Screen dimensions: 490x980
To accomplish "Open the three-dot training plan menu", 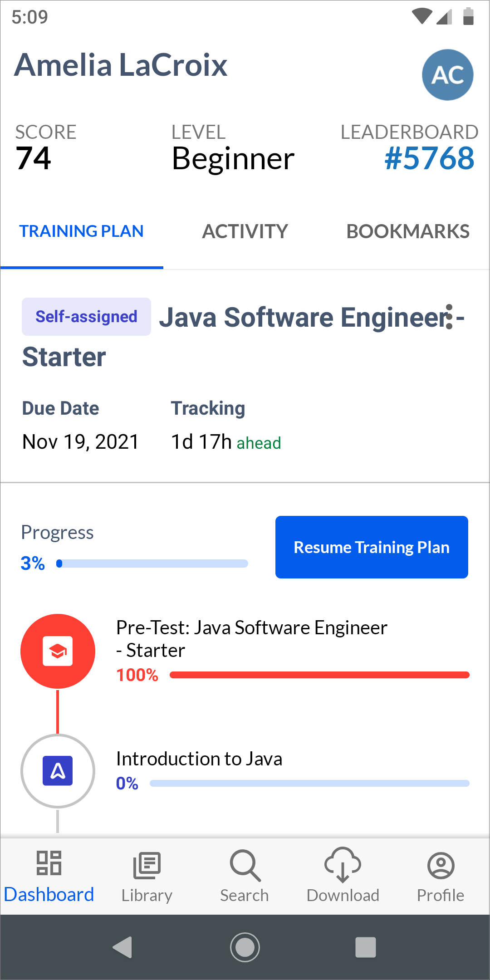I will click(x=449, y=317).
